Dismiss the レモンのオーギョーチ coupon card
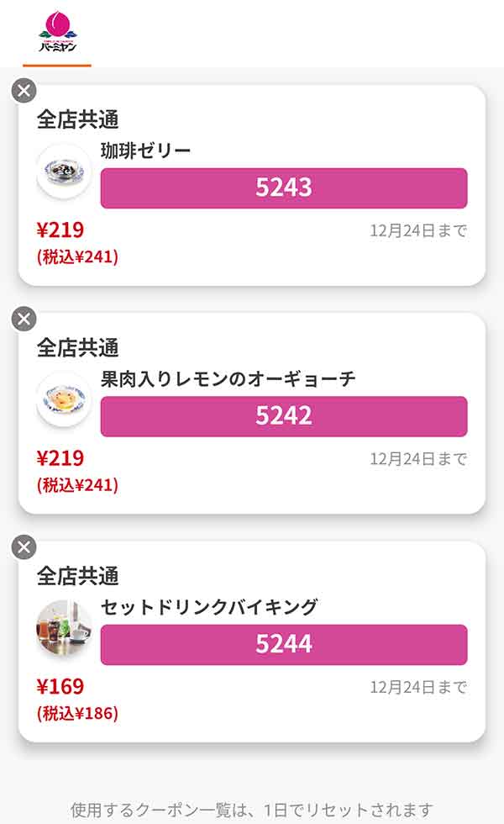504x824 pixels. (25, 318)
